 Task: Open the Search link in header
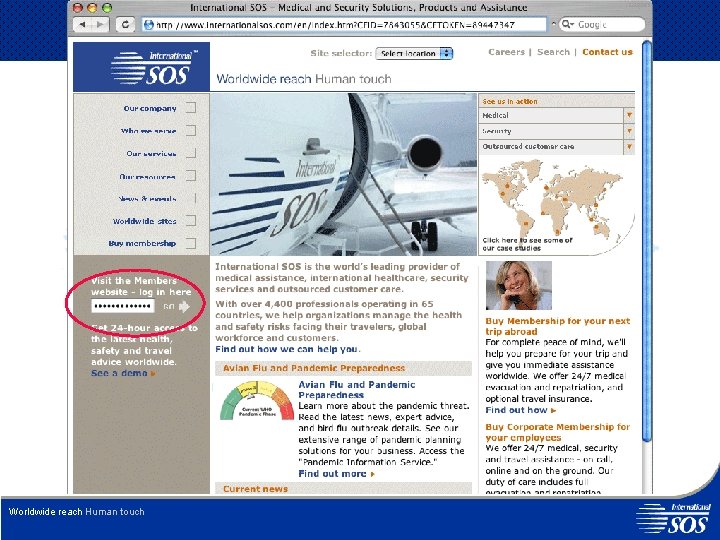553,52
